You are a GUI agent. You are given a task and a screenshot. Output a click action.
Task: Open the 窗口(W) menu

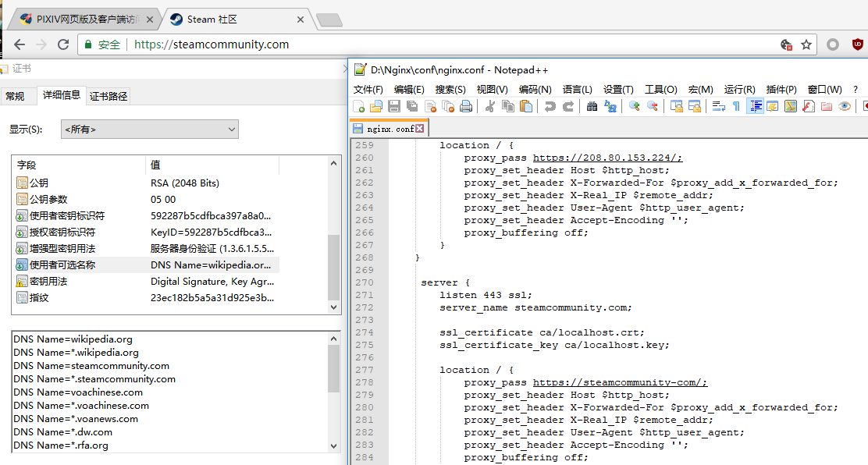825,90
